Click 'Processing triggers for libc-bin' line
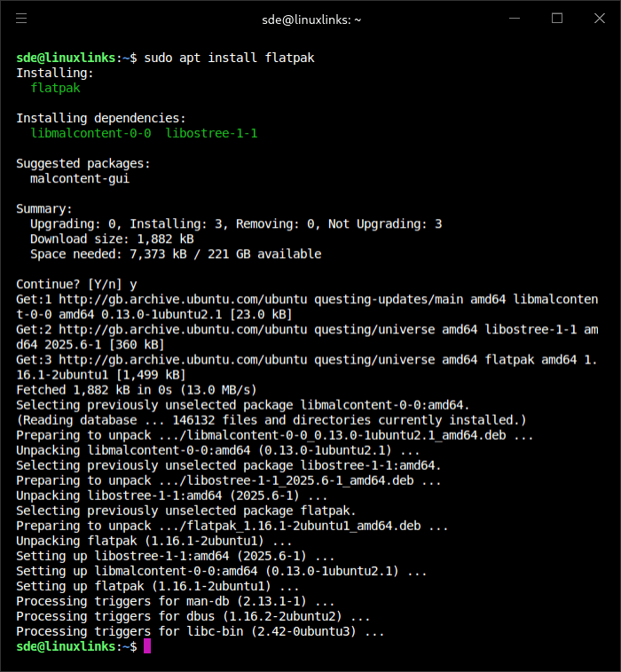The width and height of the screenshot is (621, 672). coord(200,631)
